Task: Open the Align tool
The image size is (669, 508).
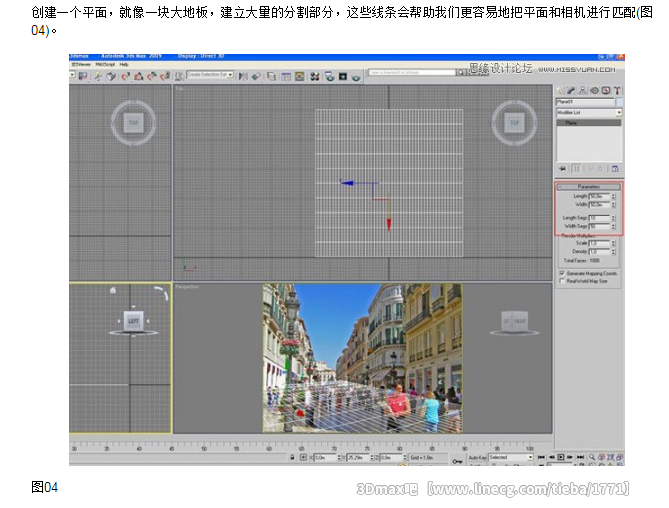Action: point(257,76)
